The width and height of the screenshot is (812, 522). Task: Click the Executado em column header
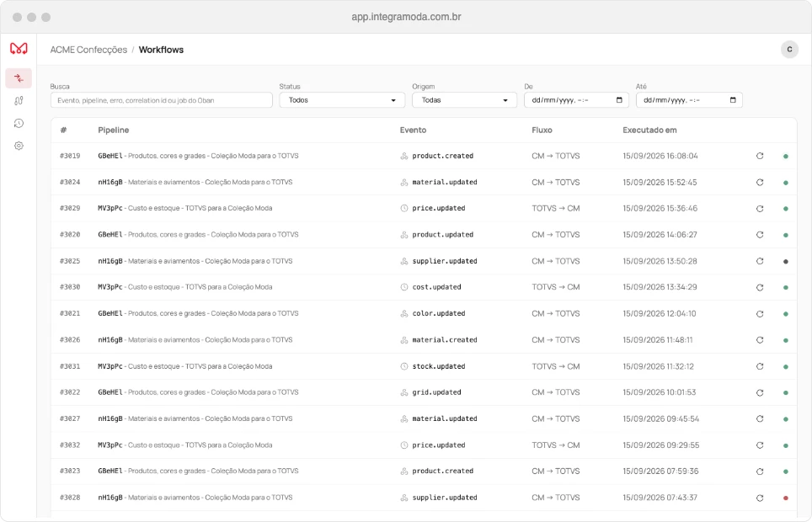coord(649,130)
